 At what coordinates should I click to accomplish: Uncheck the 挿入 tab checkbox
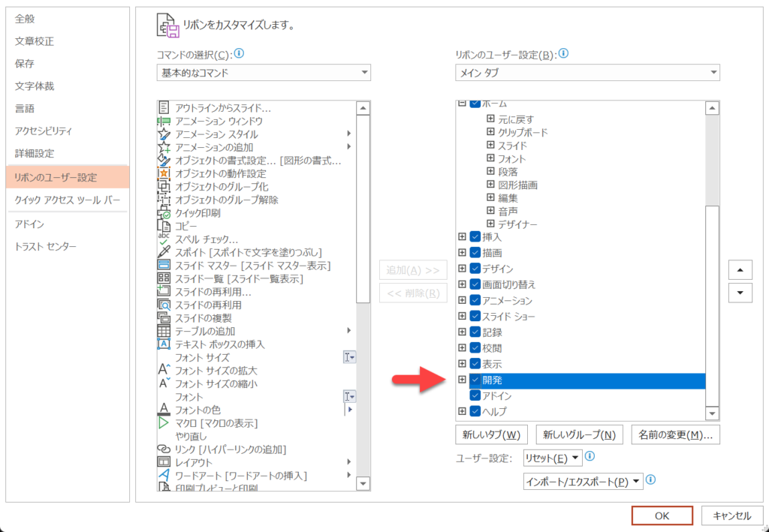475,236
